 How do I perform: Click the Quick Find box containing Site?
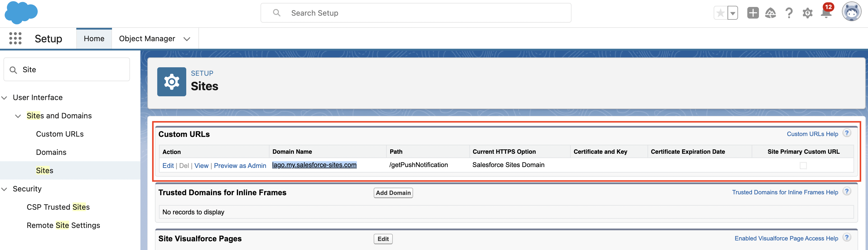[66, 69]
